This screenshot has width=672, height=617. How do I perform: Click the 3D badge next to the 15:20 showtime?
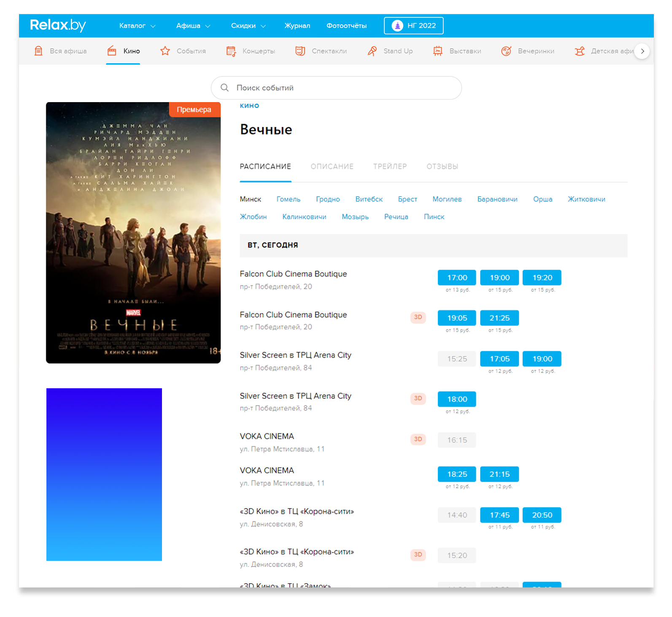point(418,555)
